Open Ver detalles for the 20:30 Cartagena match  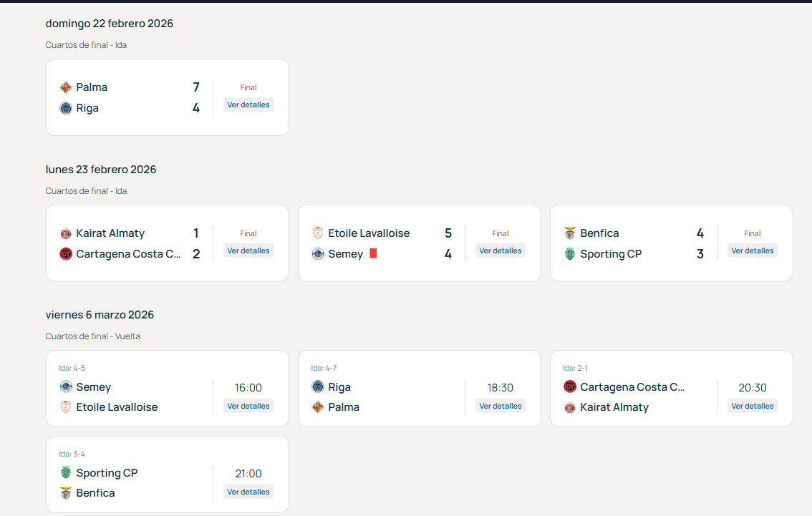point(752,406)
